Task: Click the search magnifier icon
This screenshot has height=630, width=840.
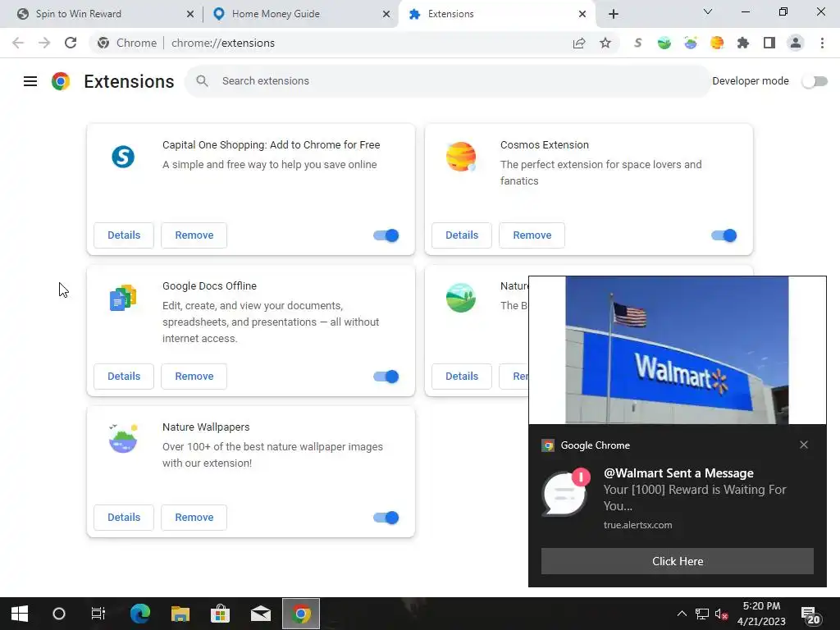Action: (x=202, y=81)
